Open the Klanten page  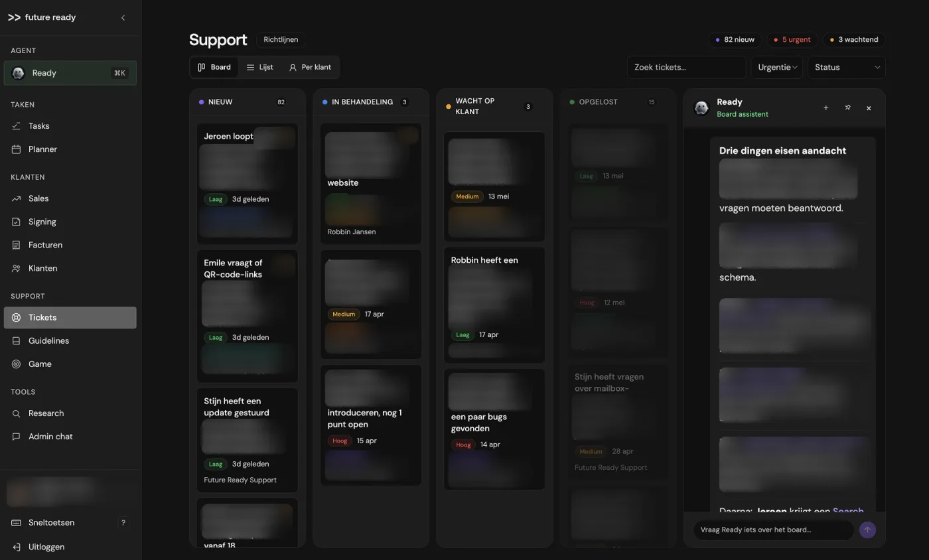pos(70,268)
